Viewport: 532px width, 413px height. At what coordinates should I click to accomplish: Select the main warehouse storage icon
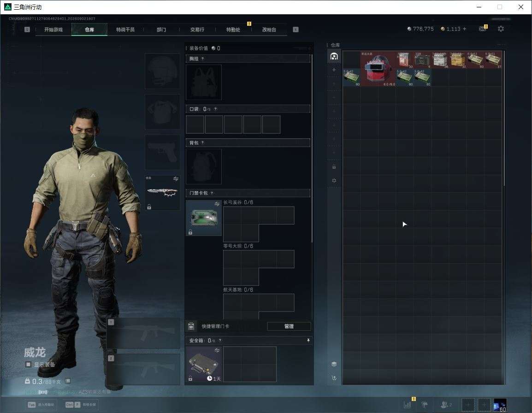click(334, 56)
